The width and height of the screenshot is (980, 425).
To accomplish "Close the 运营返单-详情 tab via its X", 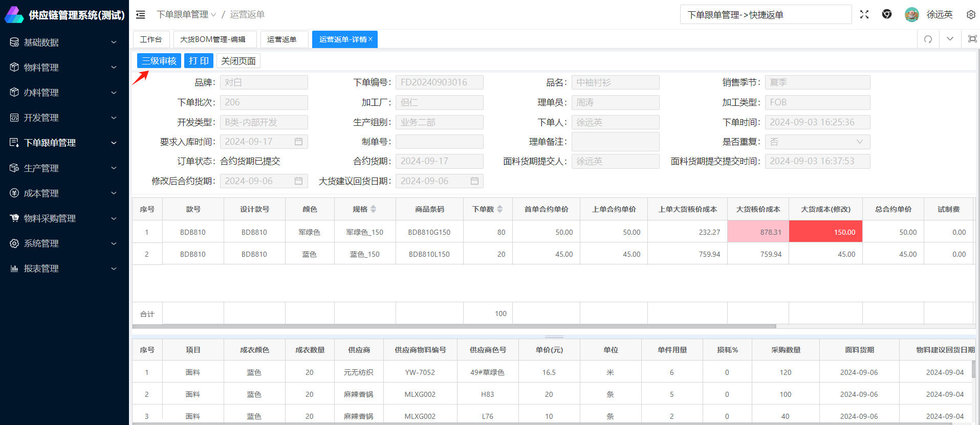I will 371,39.
